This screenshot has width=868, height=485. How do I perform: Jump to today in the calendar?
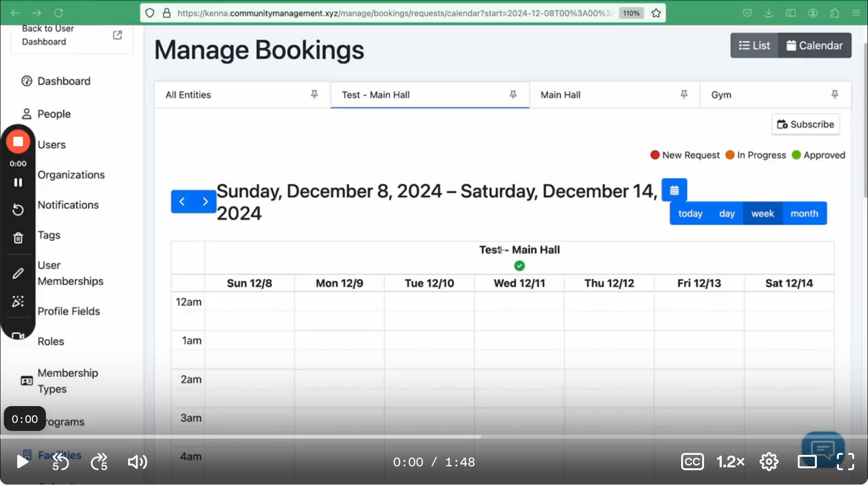pyautogui.click(x=690, y=213)
